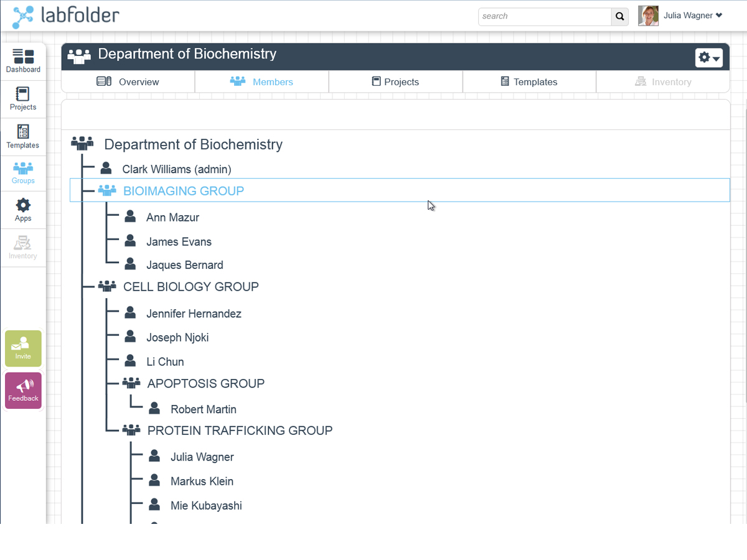The width and height of the screenshot is (747, 560).
Task: Open Apps gear icon in sidebar
Action: pos(23,210)
